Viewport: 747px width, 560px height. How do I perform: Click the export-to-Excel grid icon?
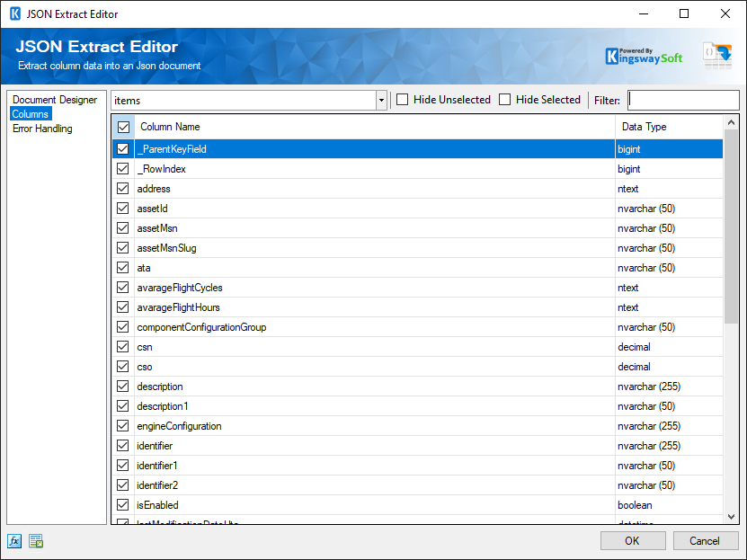pyautogui.click(x=34, y=540)
